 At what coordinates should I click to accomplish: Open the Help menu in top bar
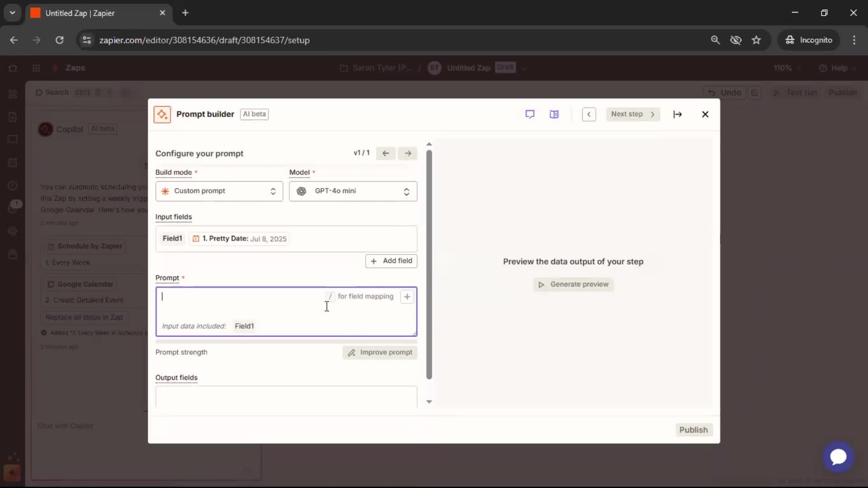pyautogui.click(x=837, y=68)
